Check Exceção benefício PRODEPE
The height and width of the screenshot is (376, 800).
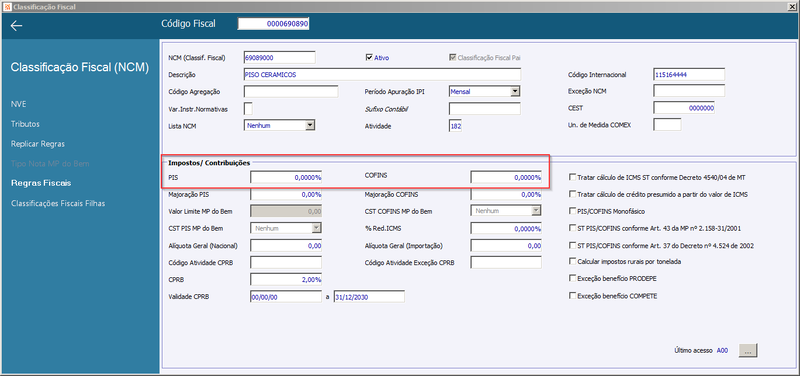[x=572, y=279]
